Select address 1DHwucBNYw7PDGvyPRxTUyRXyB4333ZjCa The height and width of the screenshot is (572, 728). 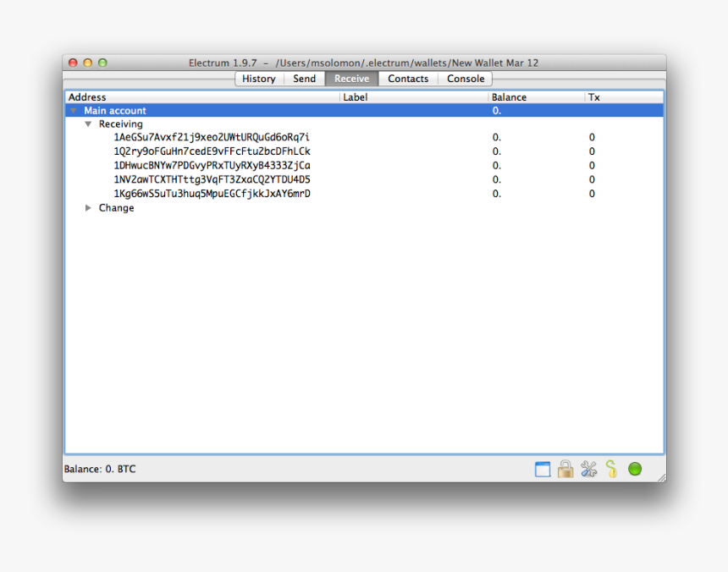(212, 166)
